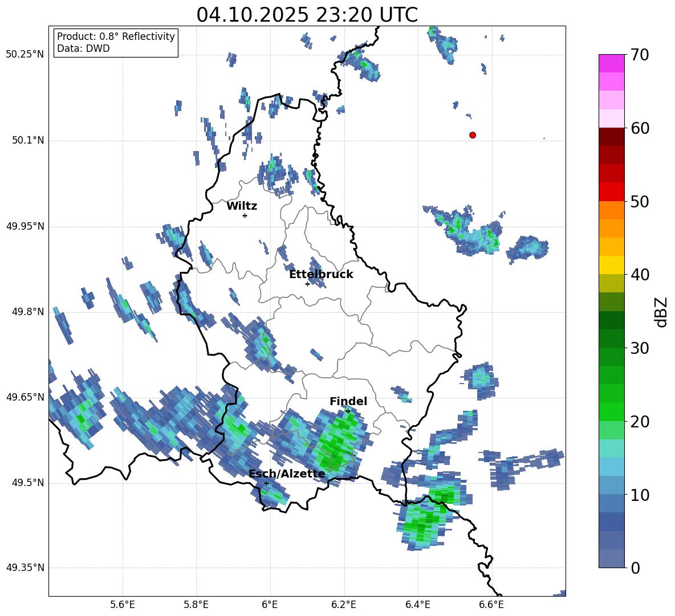This screenshot has height=616, width=675.
Task: Click the Findel station label
Action: click(348, 401)
